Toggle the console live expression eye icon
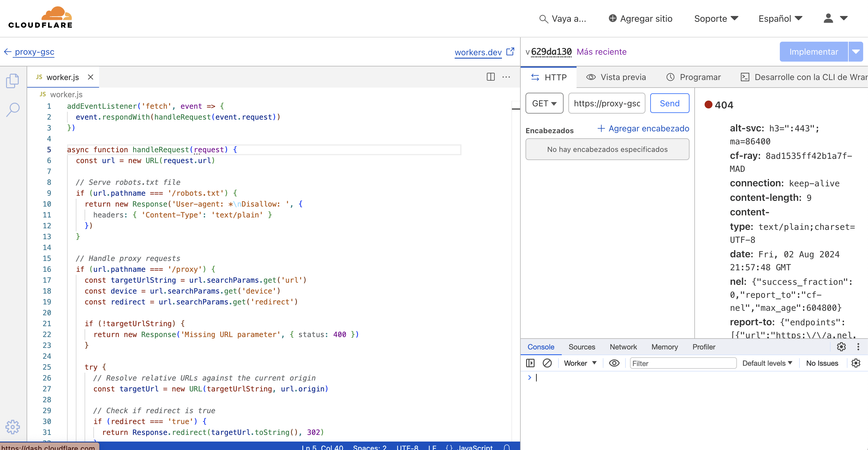 (614, 363)
